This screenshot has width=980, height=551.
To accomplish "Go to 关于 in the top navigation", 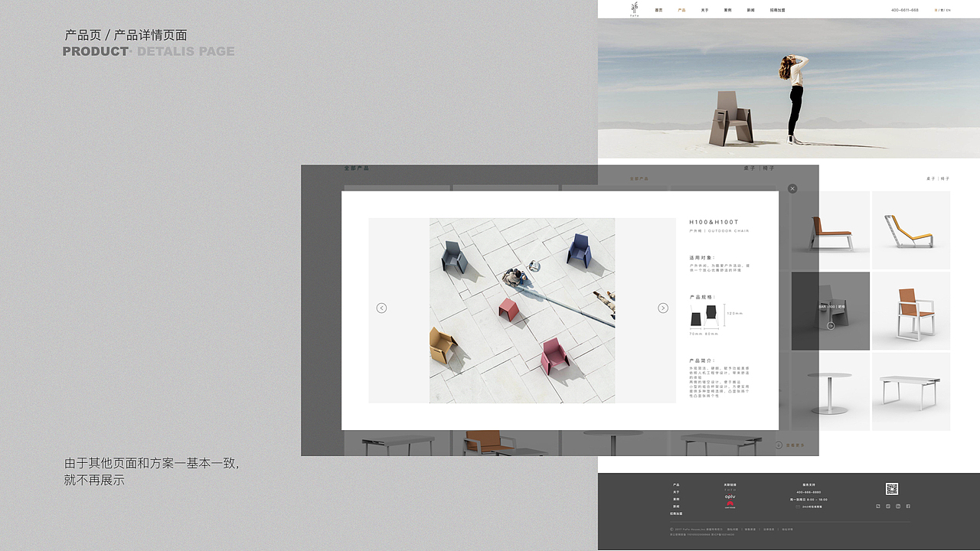I will [x=704, y=10].
